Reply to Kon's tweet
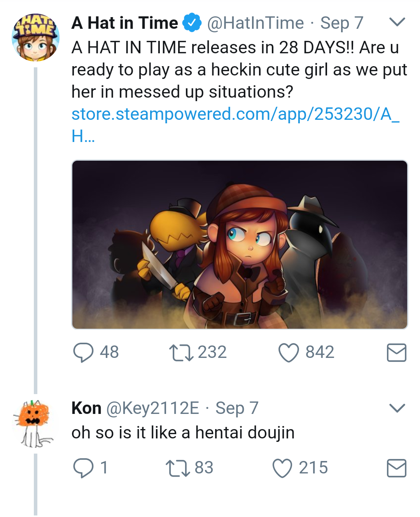 [x=83, y=468]
